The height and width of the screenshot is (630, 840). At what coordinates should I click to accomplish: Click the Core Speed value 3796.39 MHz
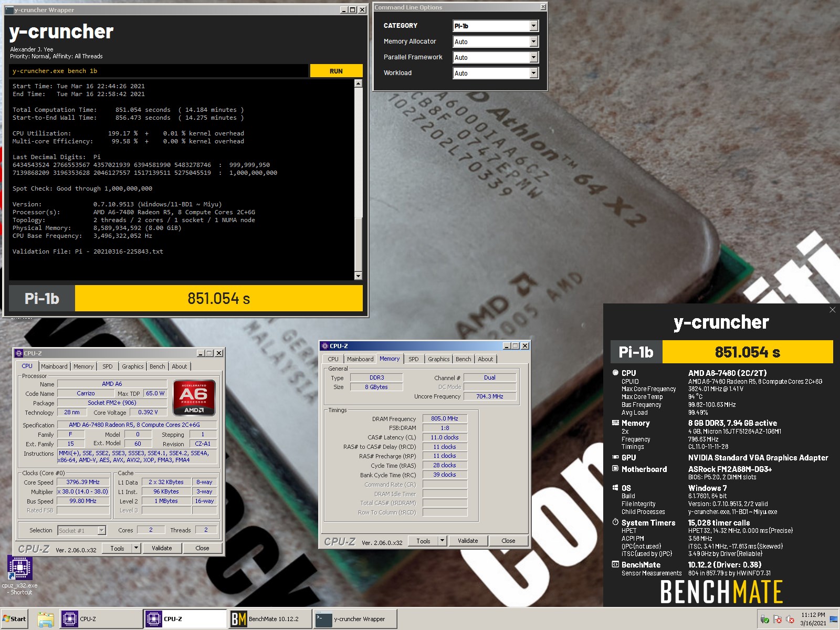tap(83, 482)
